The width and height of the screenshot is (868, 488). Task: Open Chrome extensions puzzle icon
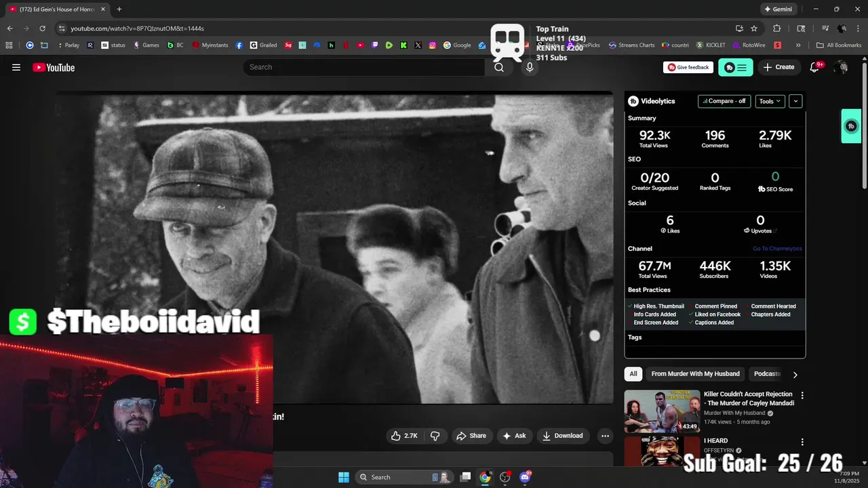click(x=777, y=28)
